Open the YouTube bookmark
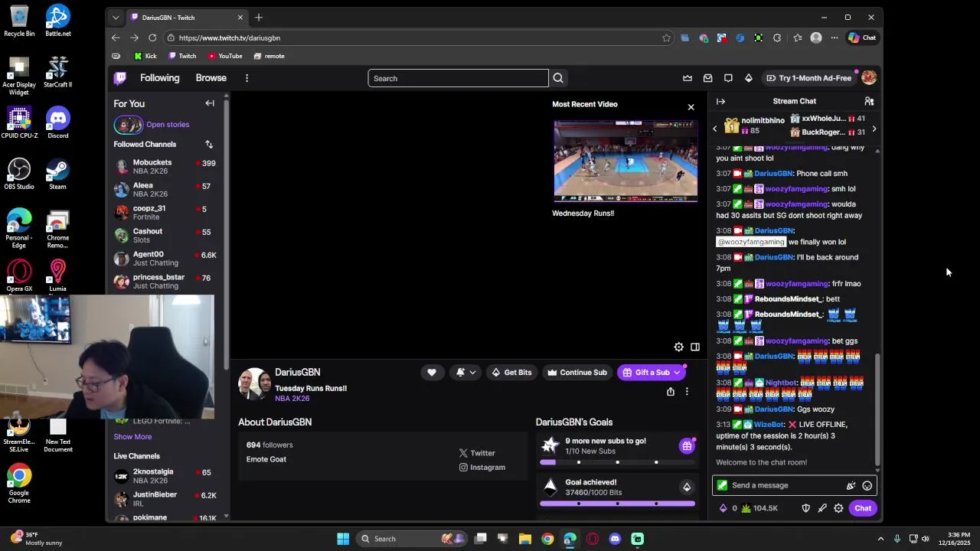This screenshot has width=980, height=551. pyautogui.click(x=225, y=56)
